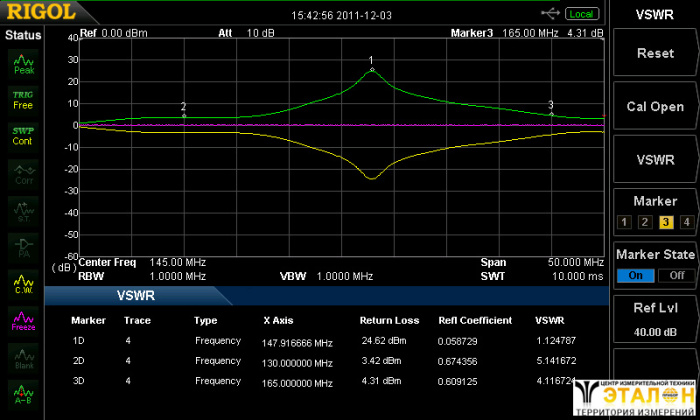Click the Local mode indicator
700x420 pixels.
pos(581,13)
